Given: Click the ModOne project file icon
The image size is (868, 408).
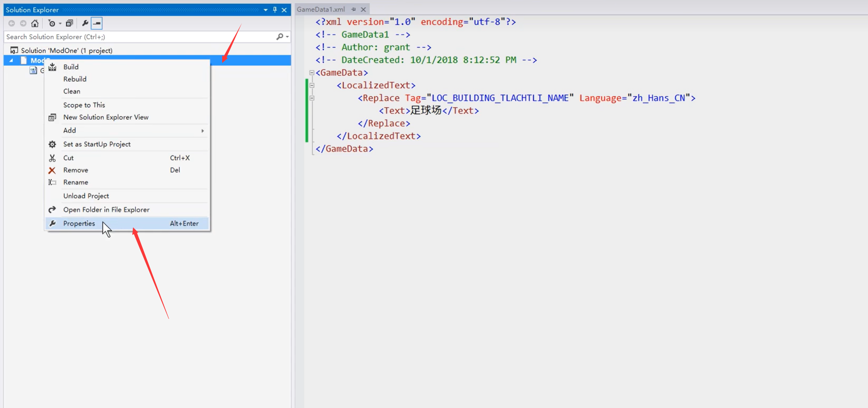Looking at the screenshot, I should pyautogui.click(x=24, y=60).
